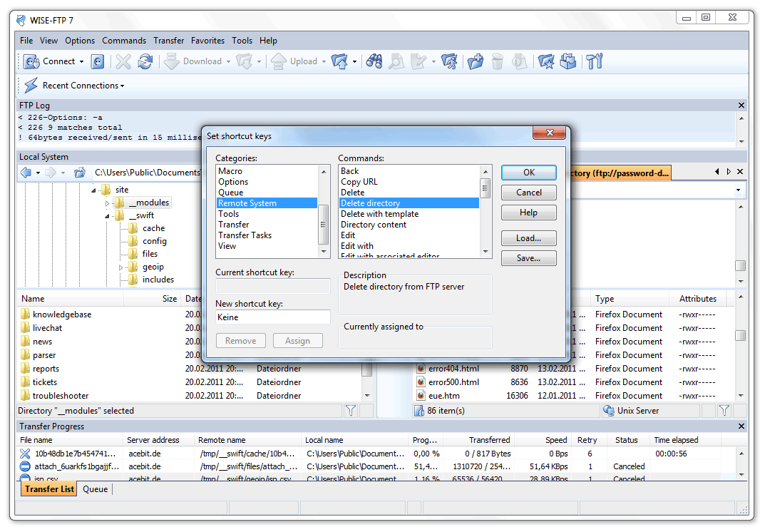Click the binoculars search icon
765x532 pixels.
(374, 62)
